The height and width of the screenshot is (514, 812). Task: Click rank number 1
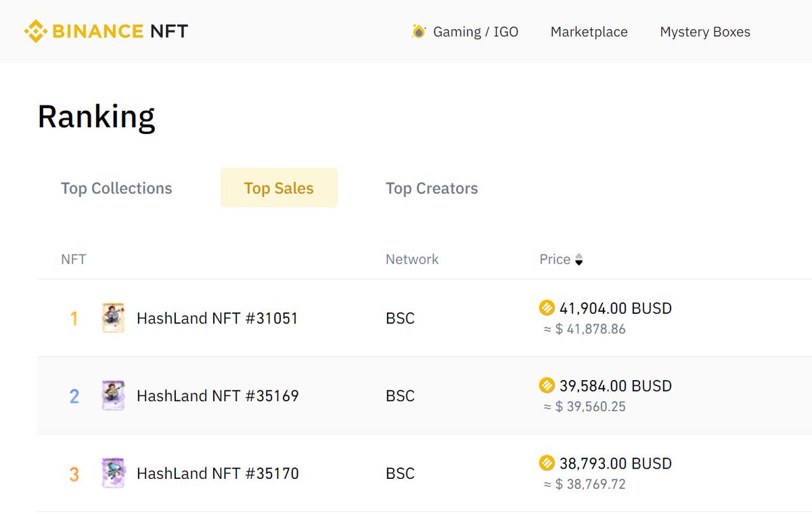74,319
